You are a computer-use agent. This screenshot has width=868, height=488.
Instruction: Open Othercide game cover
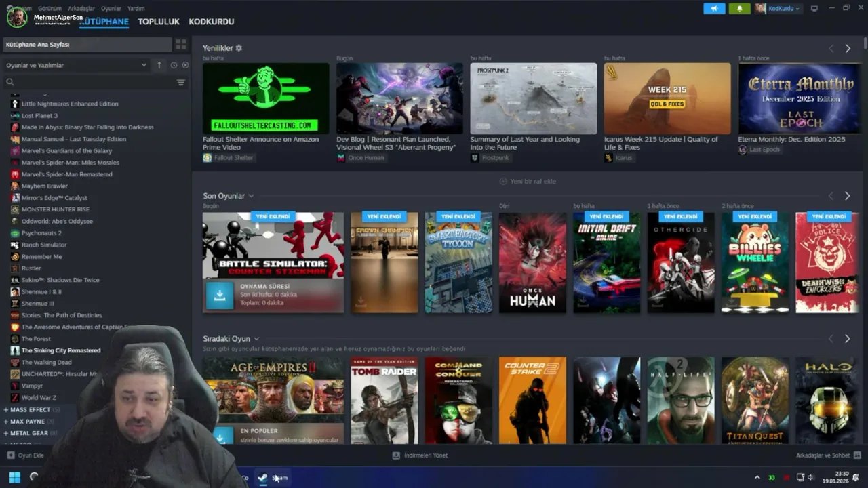point(681,263)
